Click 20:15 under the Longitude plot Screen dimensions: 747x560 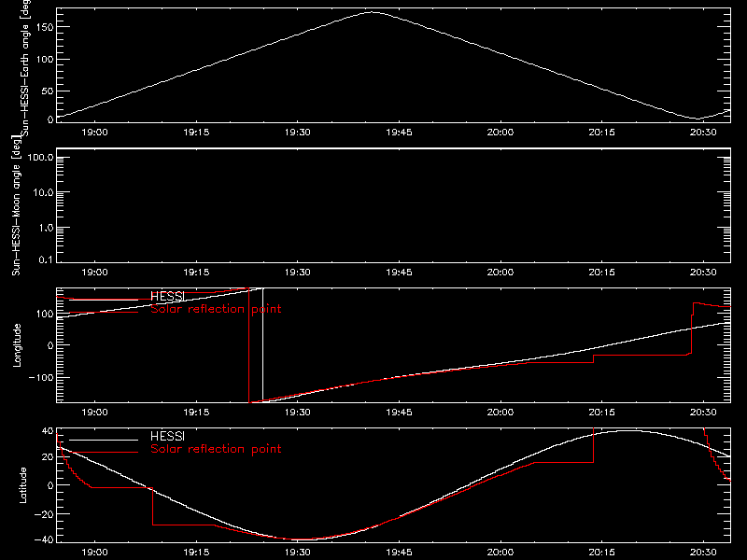point(601,412)
